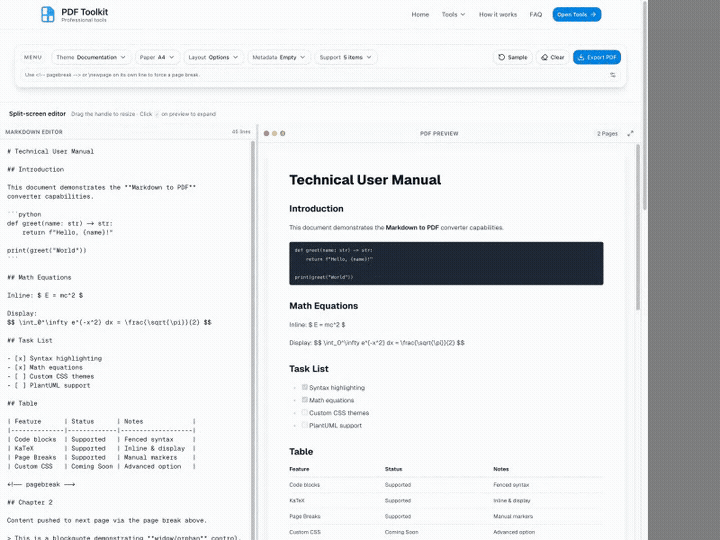The height and width of the screenshot is (540, 720).
Task: Expand the PDF preview to fullscreen
Action: tap(630, 133)
